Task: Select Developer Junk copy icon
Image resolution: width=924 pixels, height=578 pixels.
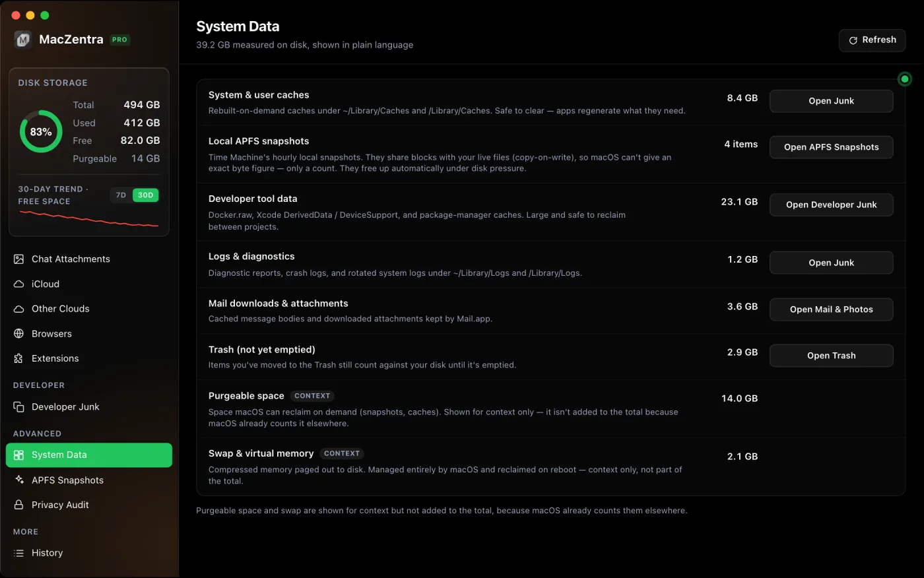Action: (19, 407)
